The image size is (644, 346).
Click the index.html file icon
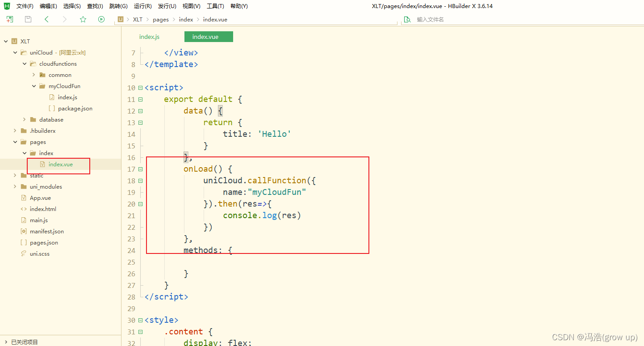coord(24,209)
